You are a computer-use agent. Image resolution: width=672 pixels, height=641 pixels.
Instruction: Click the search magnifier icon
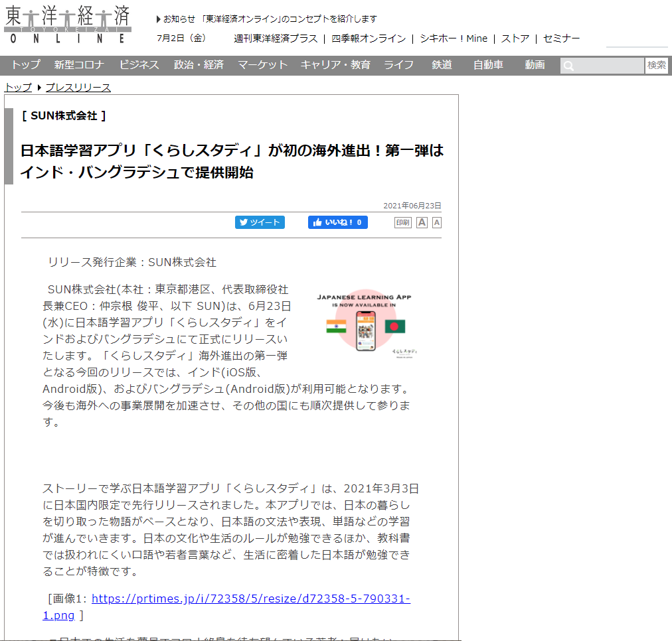tap(568, 66)
